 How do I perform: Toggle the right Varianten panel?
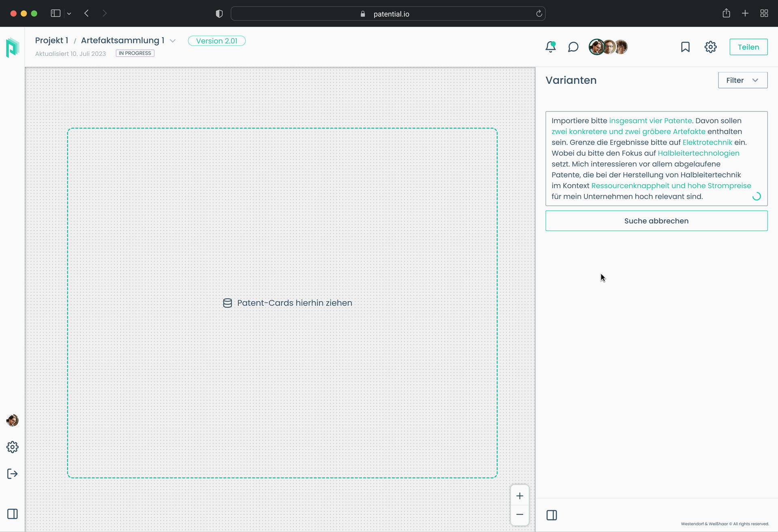coord(551,515)
